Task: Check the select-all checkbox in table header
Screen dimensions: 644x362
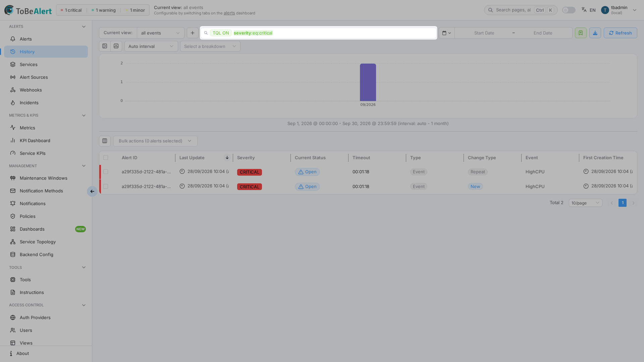Action: pyautogui.click(x=106, y=158)
